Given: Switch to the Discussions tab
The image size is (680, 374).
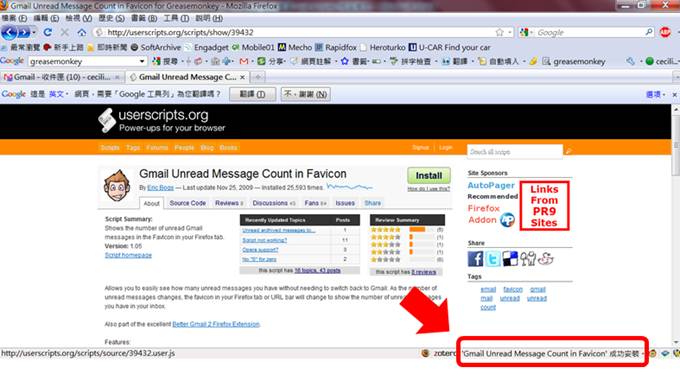Looking at the screenshot, I should [274, 203].
